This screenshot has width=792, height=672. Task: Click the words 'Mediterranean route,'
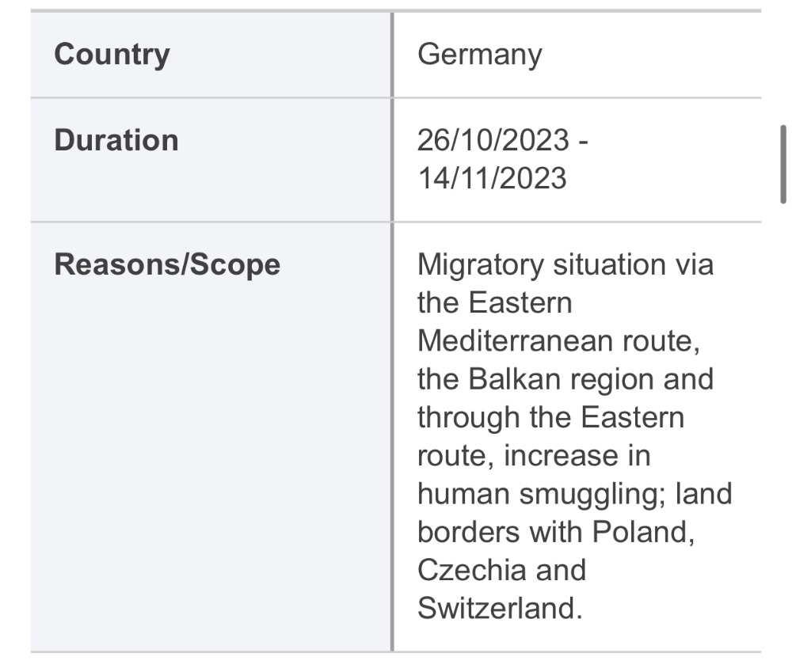point(558,341)
